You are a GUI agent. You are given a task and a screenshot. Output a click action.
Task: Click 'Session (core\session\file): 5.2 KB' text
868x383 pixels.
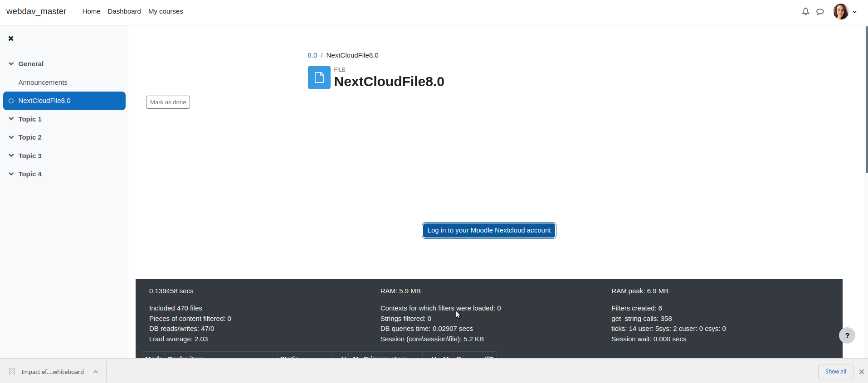[432, 339]
